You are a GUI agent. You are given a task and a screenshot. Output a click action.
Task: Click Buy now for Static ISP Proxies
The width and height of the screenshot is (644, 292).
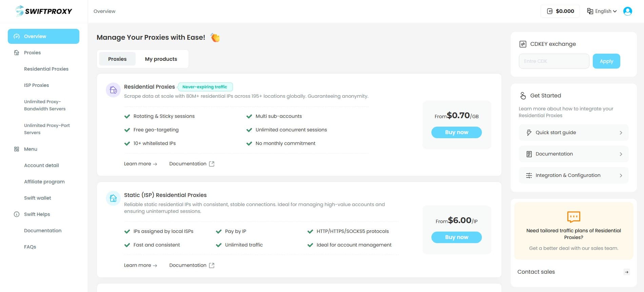tap(456, 237)
